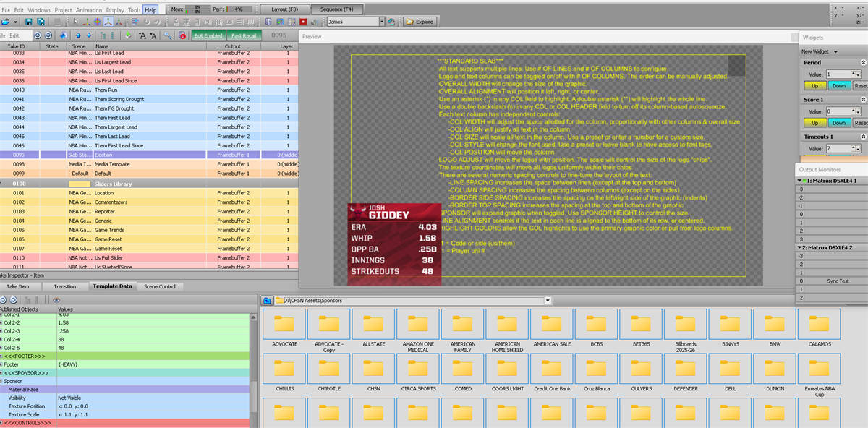The image size is (868, 428).
Task: Expand the <<<FOOTER>>> section row
Action: (2, 356)
